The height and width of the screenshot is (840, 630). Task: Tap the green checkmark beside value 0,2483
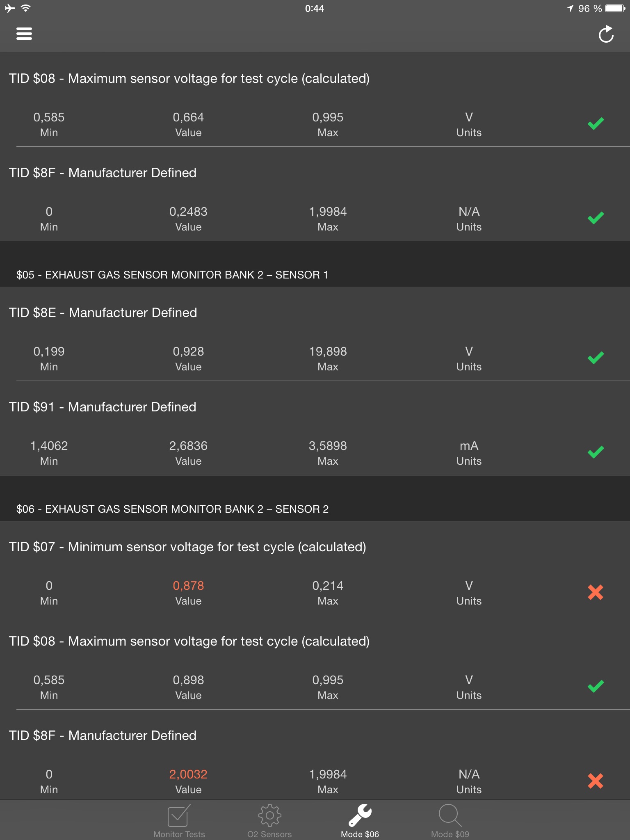click(x=595, y=218)
